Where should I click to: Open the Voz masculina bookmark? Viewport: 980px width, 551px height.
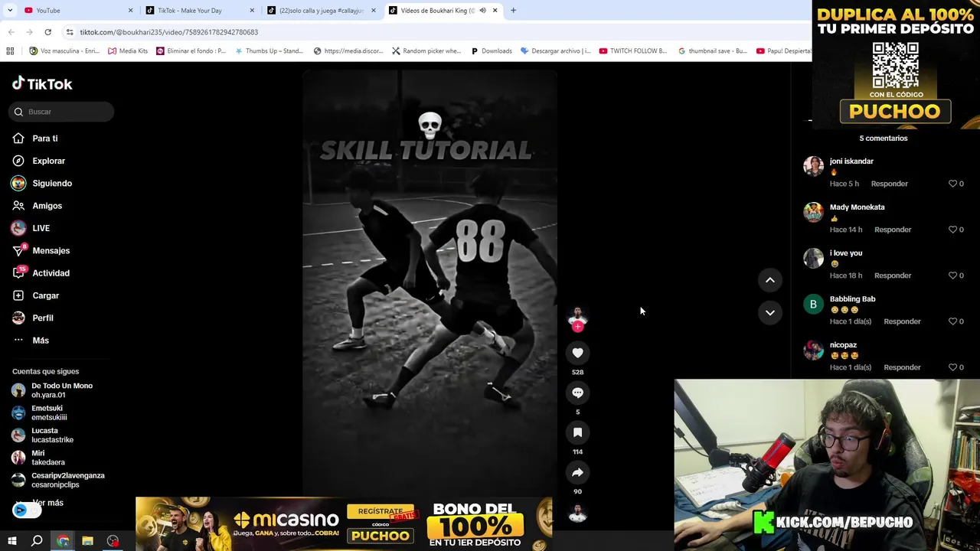point(64,51)
